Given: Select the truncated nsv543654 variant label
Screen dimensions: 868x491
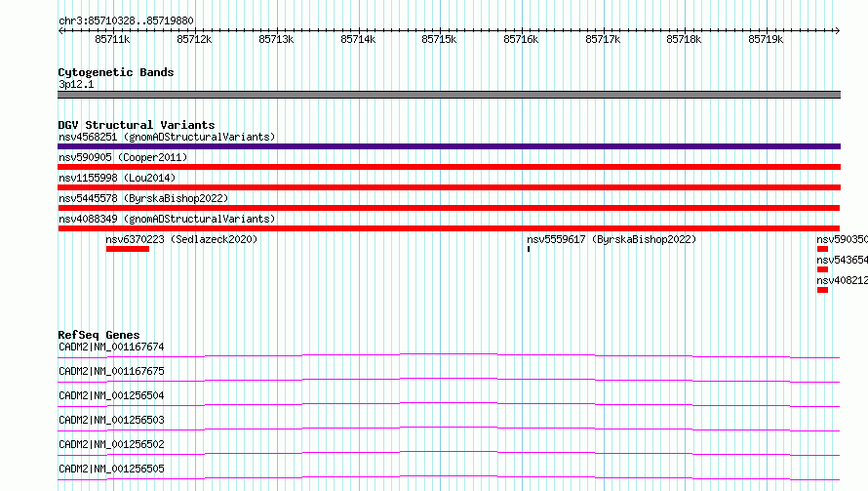Looking at the screenshot, I should [842, 260].
